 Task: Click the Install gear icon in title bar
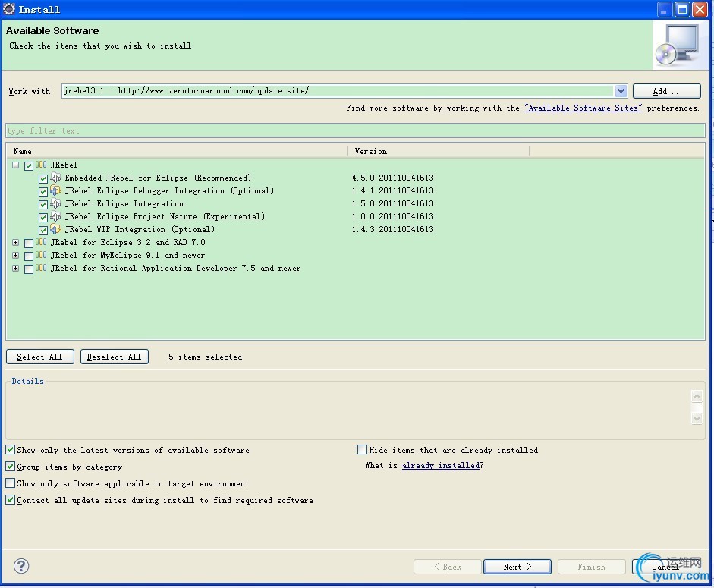tap(8, 9)
